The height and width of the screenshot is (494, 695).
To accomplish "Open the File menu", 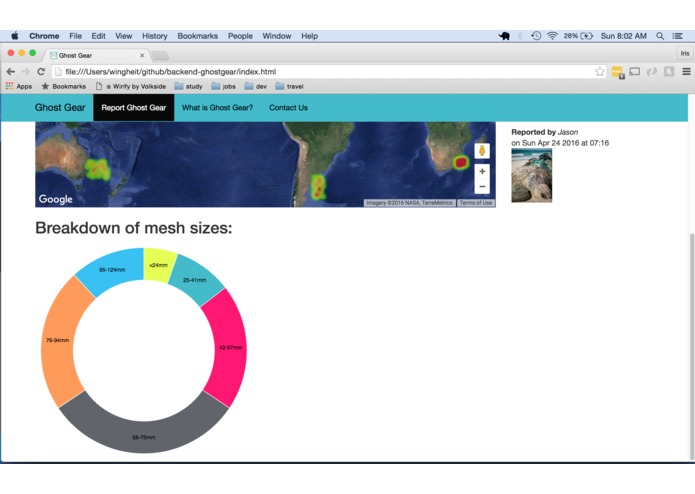I will click(75, 36).
